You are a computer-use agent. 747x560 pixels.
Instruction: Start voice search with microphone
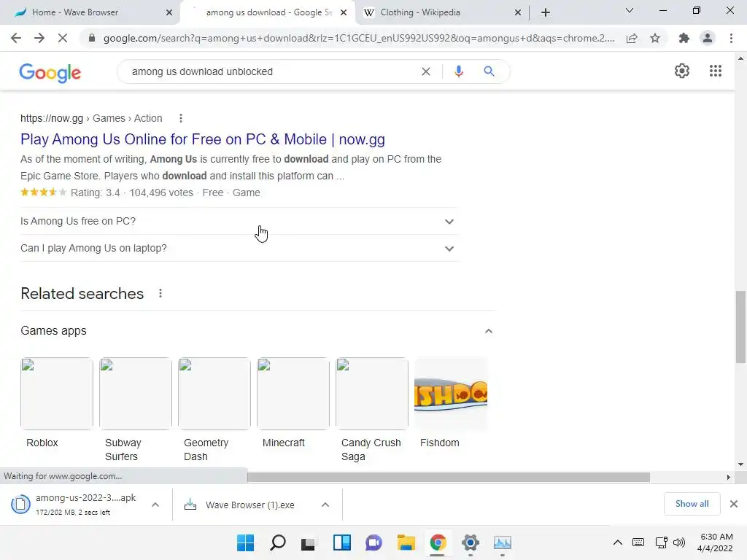pos(459,71)
